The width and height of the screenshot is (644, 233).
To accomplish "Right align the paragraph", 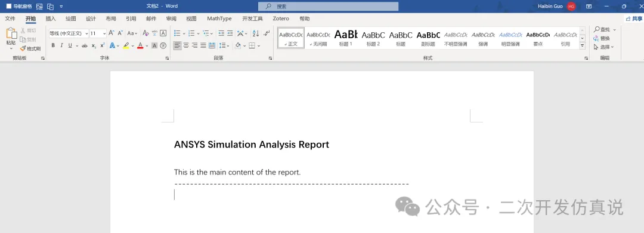I will point(194,45).
